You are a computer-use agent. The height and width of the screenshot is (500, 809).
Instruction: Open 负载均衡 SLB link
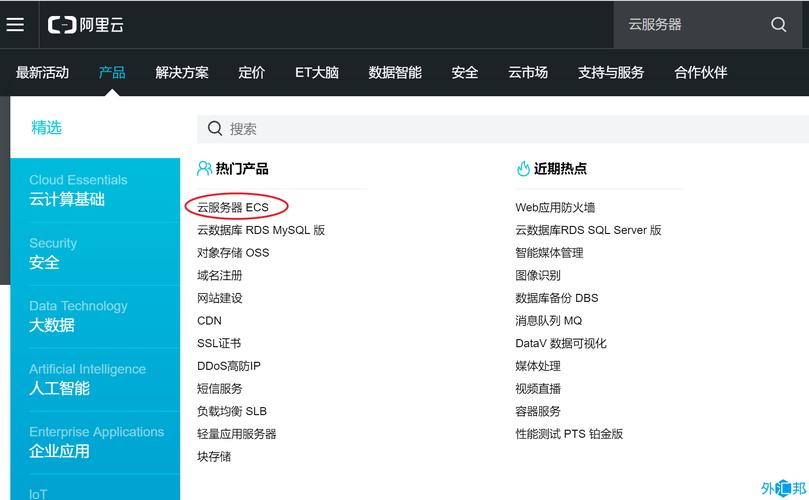pos(232,411)
